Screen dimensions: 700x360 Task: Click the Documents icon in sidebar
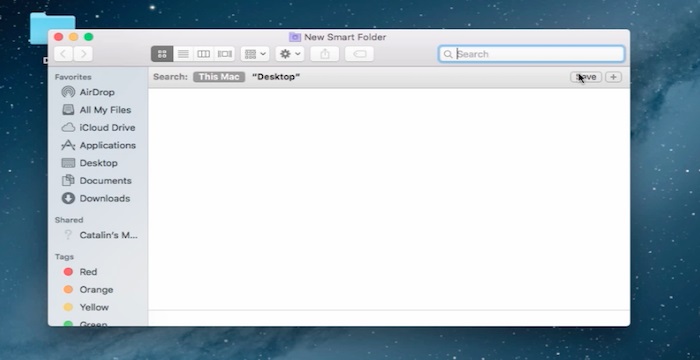pos(68,180)
